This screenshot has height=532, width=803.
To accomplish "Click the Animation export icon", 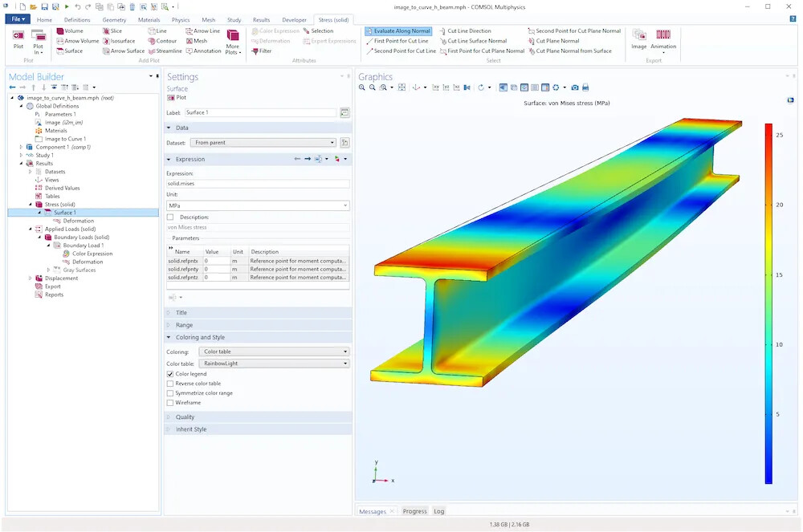I will coord(663,38).
